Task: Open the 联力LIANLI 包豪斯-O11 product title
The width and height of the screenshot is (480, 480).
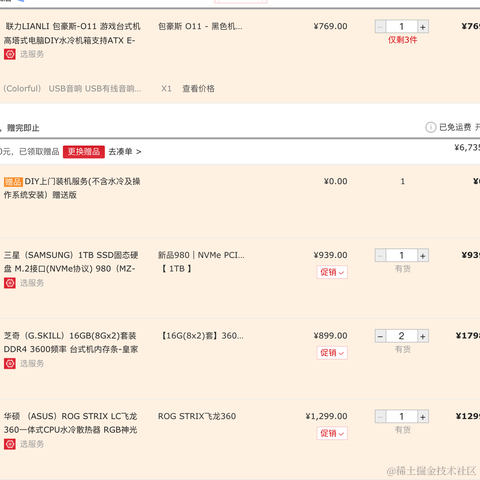Action: click(x=72, y=33)
